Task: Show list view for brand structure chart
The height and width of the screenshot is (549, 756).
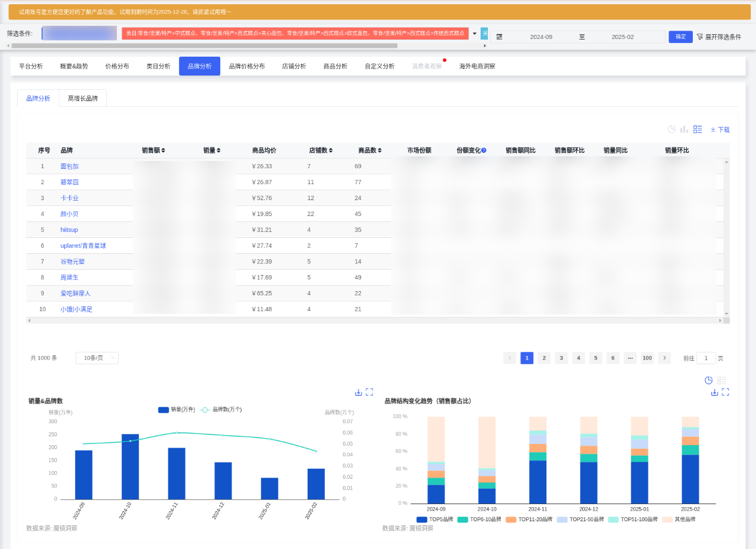Action: pyautogui.click(x=722, y=380)
